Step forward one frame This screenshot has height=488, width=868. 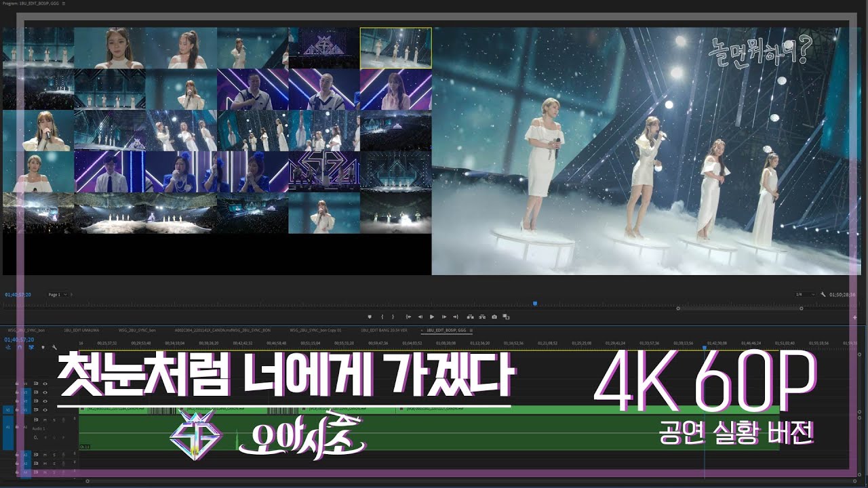tap(444, 317)
